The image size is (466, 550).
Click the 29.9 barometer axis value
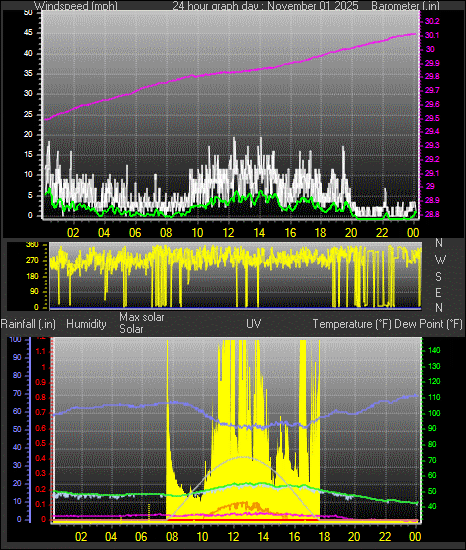(432, 63)
